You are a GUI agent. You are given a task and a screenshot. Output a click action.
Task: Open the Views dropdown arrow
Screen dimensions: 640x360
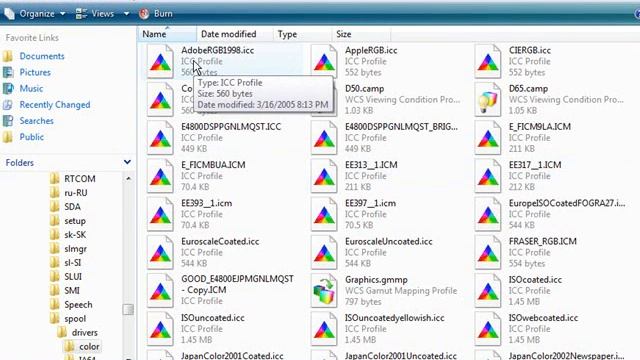pyautogui.click(x=127, y=13)
